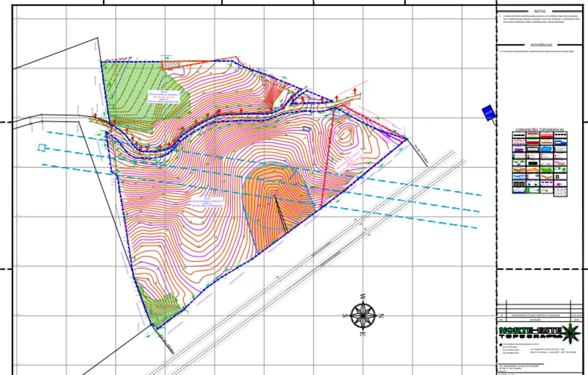588x375 pixels.
Task: Click the magenta symbol in the legend
Action: click(x=559, y=185)
